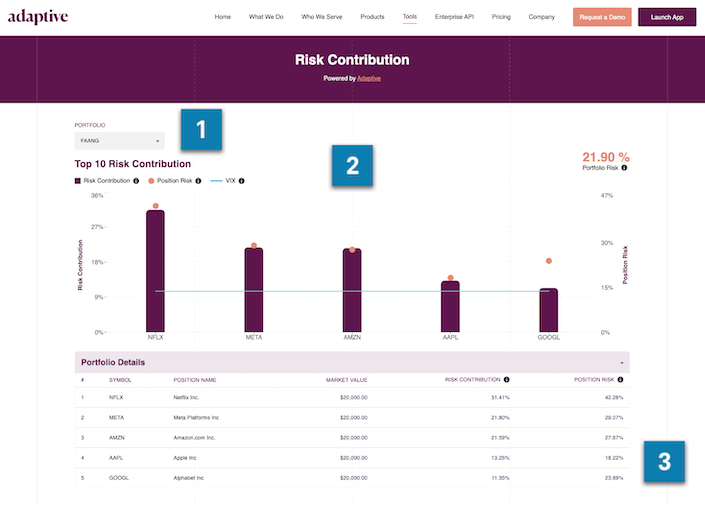705x524 pixels.
Task: Open the FAANG portfolio dropdown
Action: 120,141
